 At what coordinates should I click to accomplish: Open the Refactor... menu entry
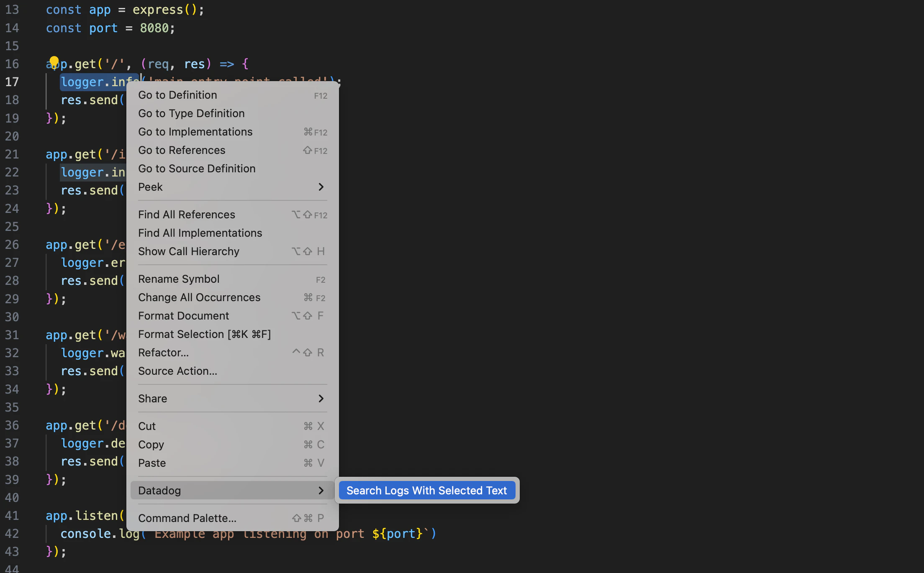[x=163, y=353]
